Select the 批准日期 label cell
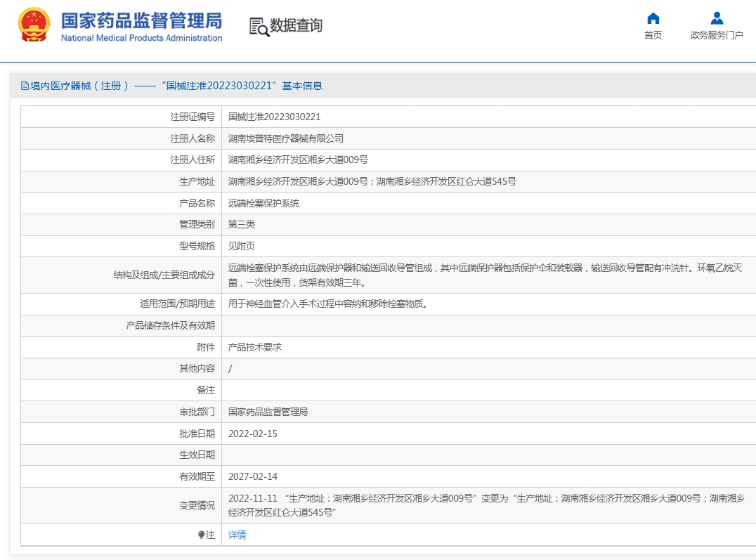 pos(121,434)
